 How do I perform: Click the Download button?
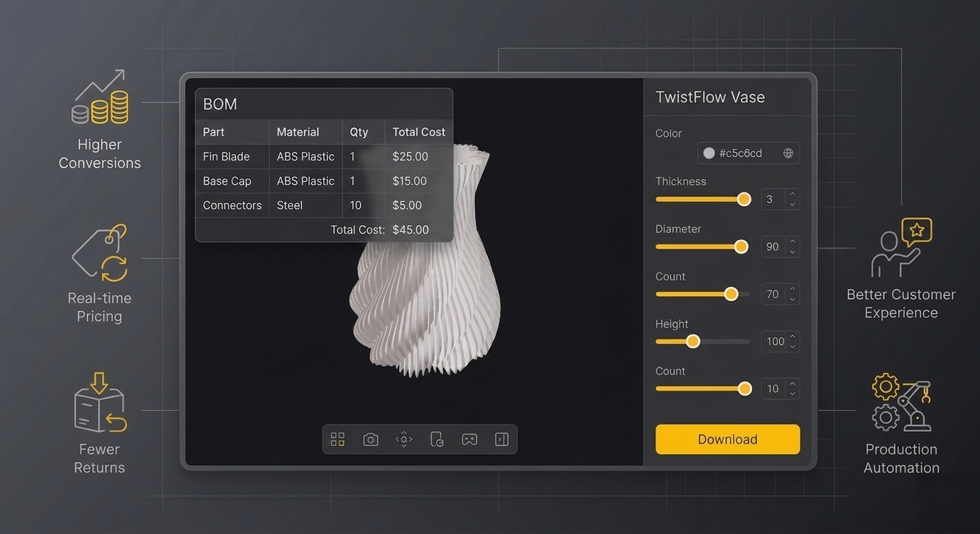click(727, 440)
